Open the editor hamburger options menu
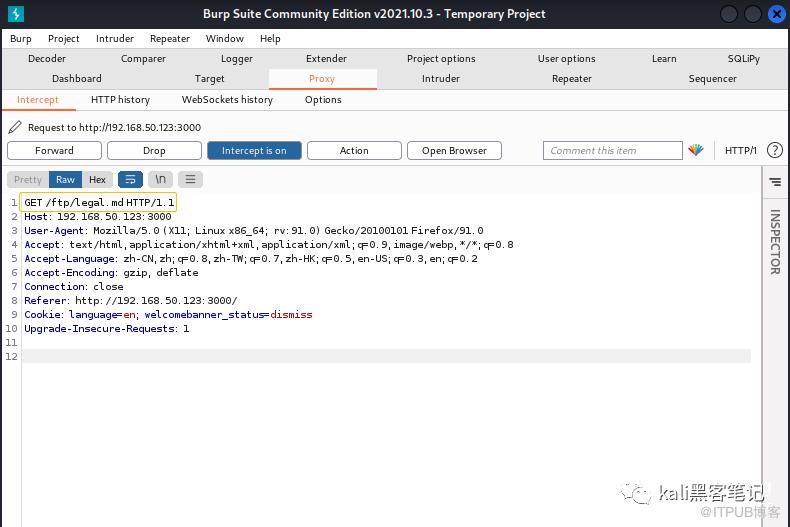The height and width of the screenshot is (527, 790). pos(190,180)
